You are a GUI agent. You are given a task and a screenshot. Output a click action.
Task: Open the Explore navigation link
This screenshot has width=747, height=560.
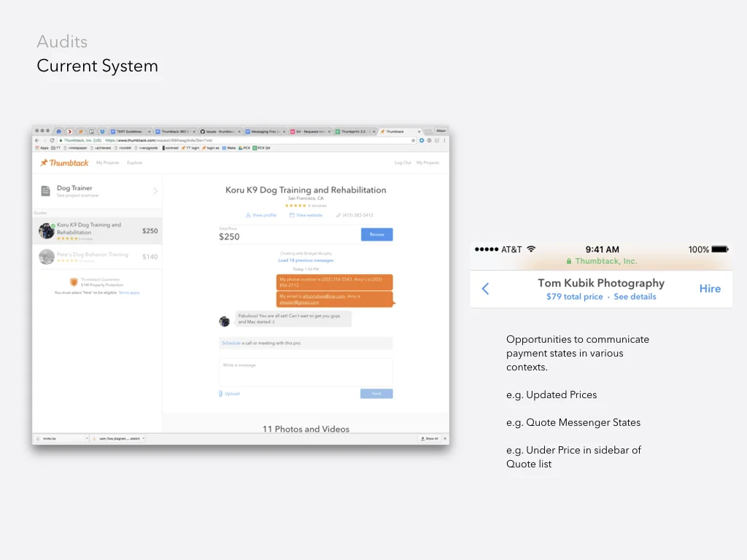[134, 163]
